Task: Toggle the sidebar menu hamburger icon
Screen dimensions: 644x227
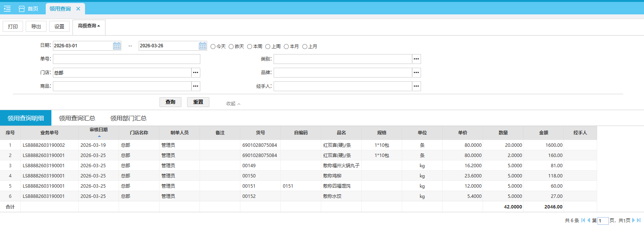Action: click(7, 9)
